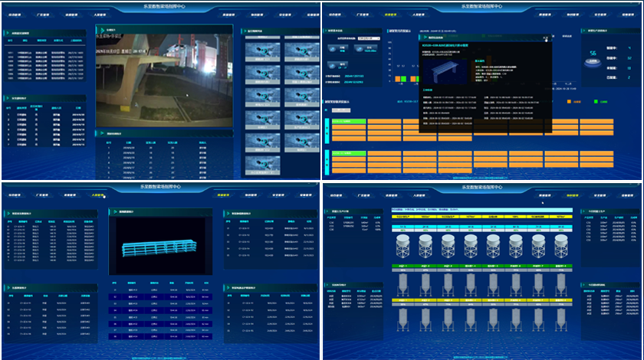Click the cyan side label of the lower beam grid
Image resolution: width=644 pixels, height=360 pixels.
click(327, 162)
